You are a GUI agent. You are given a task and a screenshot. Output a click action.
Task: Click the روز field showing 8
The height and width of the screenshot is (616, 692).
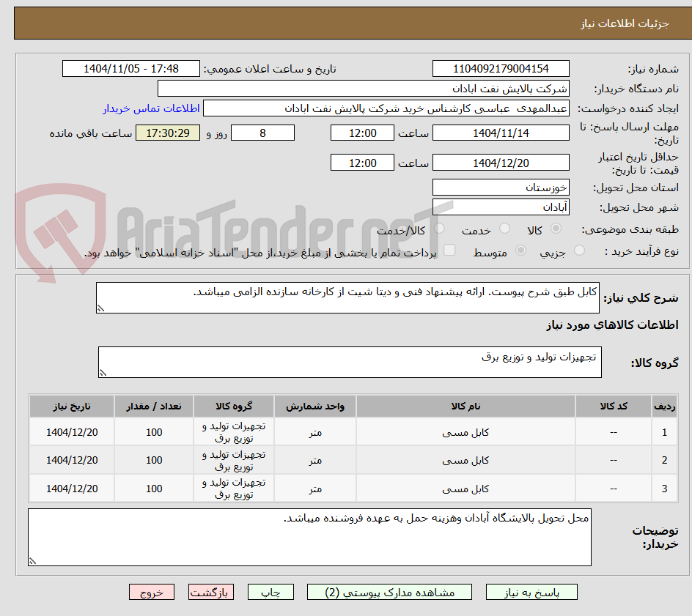(x=262, y=133)
